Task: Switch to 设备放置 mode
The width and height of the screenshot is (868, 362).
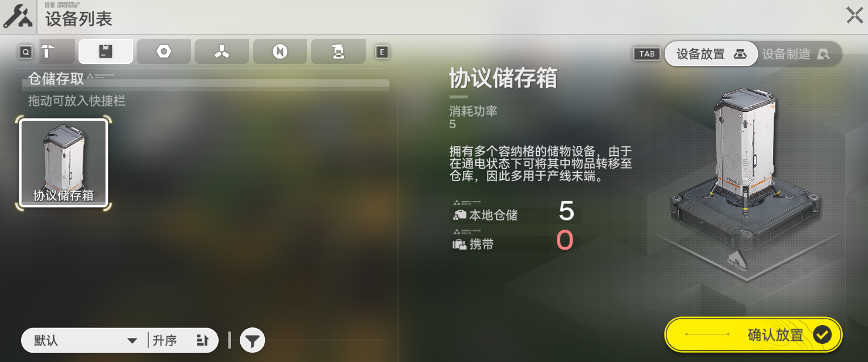Action: (x=710, y=54)
